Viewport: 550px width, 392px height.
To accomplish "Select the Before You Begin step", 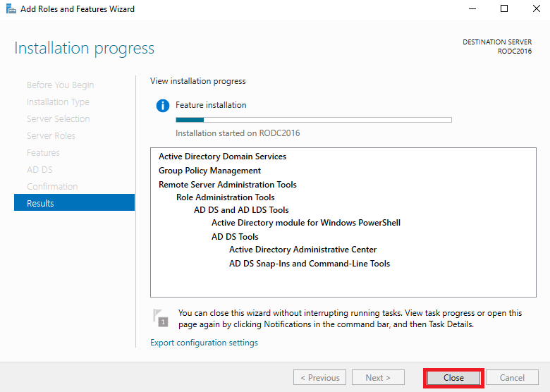I will (61, 85).
